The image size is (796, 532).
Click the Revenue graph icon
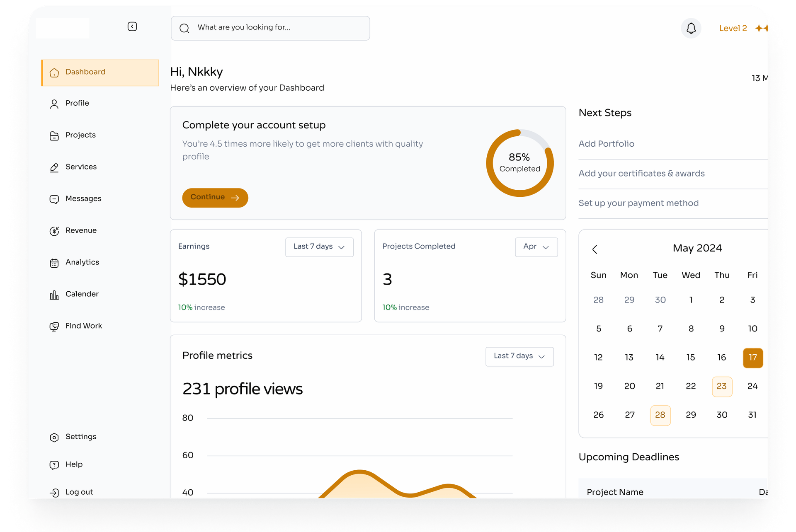click(x=55, y=230)
